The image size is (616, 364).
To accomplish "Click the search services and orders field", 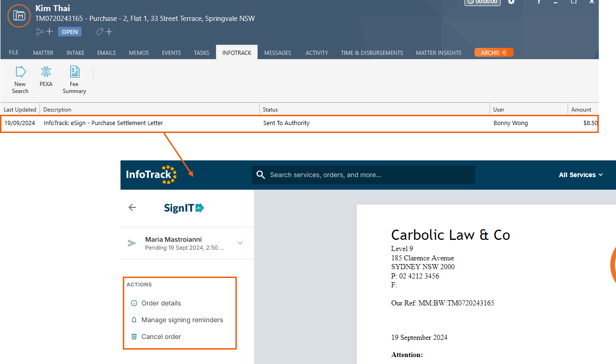I will 363,175.
